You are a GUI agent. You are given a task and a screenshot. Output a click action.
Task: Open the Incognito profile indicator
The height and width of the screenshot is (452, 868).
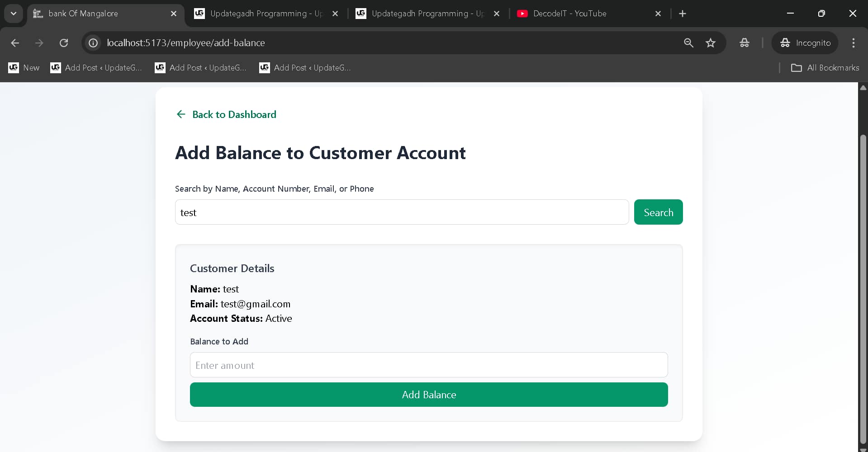pos(806,43)
